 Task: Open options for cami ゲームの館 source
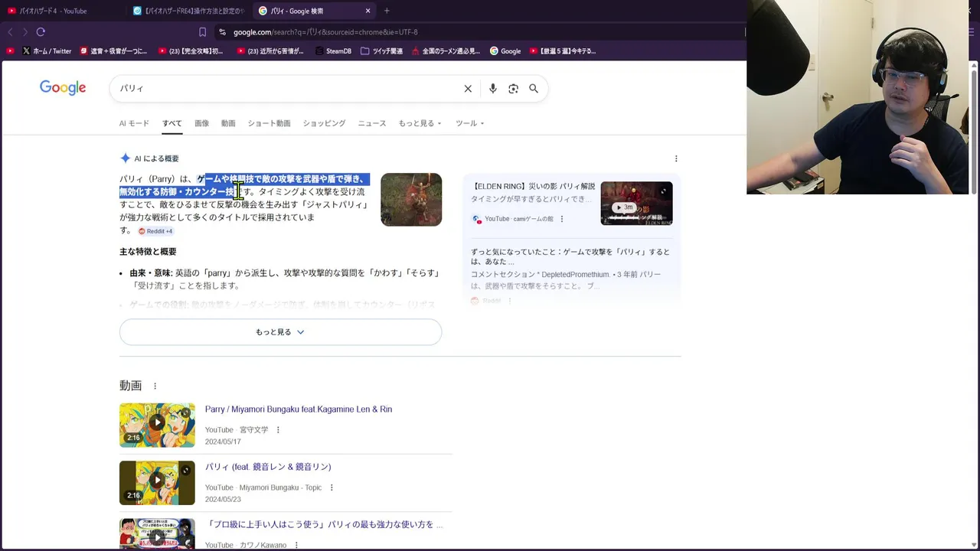pos(562,219)
